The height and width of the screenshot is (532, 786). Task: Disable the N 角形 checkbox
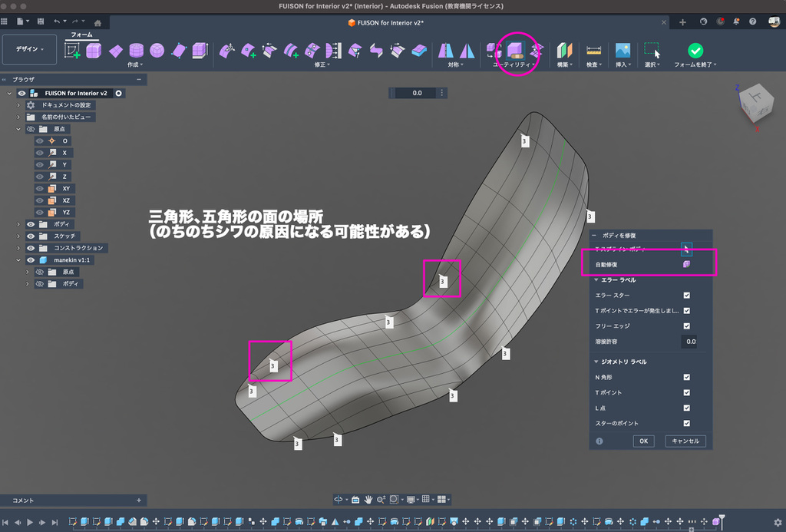686,377
